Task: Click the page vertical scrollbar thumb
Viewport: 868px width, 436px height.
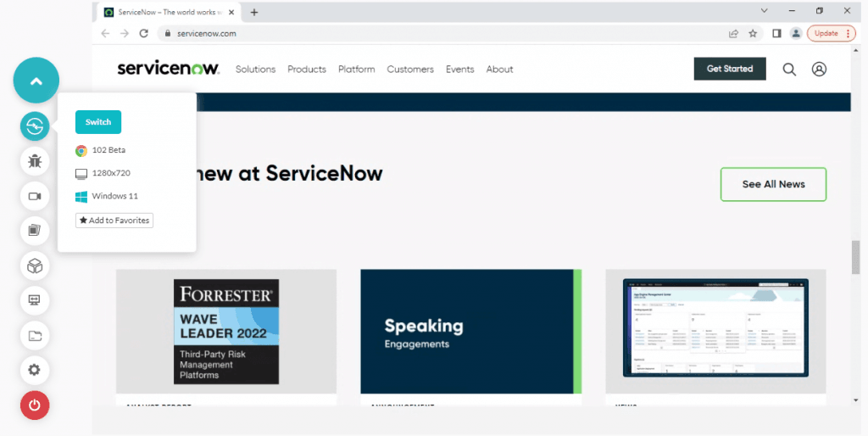Action: (856, 257)
